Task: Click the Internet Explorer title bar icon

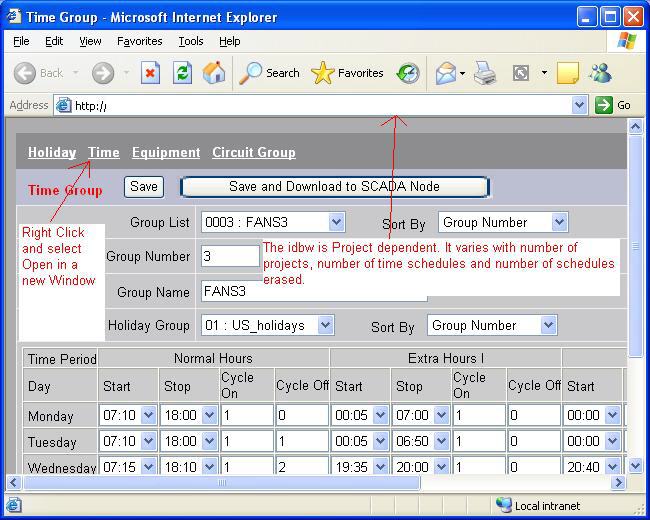Action: click(x=14, y=17)
